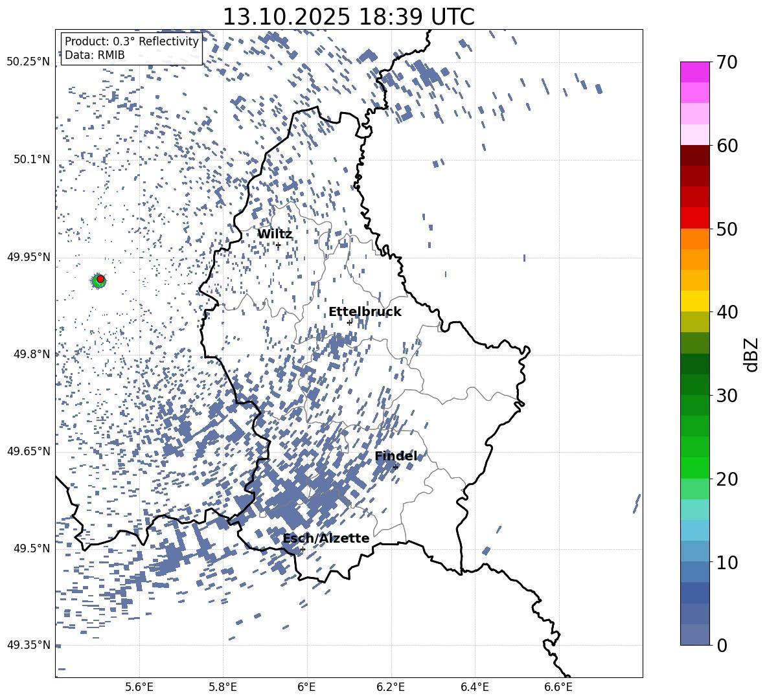The height and width of the screenshot is (700, 767).
Task: Click the slate-blue swatch just above 0 dBZ
Action: coord(695,635)
